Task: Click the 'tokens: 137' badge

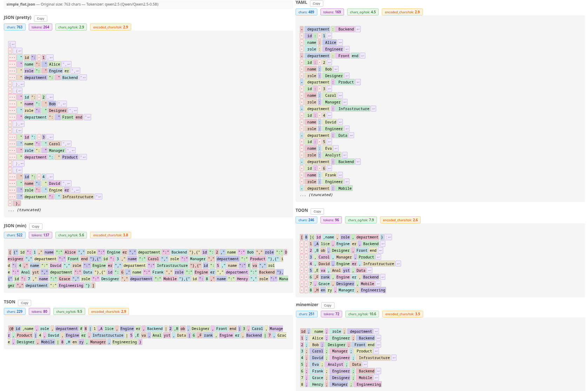Action: point(40,235)
